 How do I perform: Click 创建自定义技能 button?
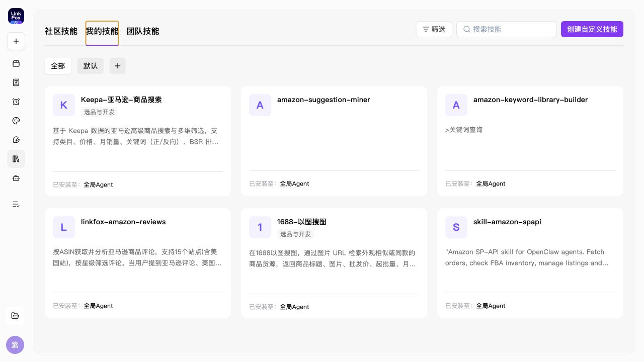tap(592, 29)
